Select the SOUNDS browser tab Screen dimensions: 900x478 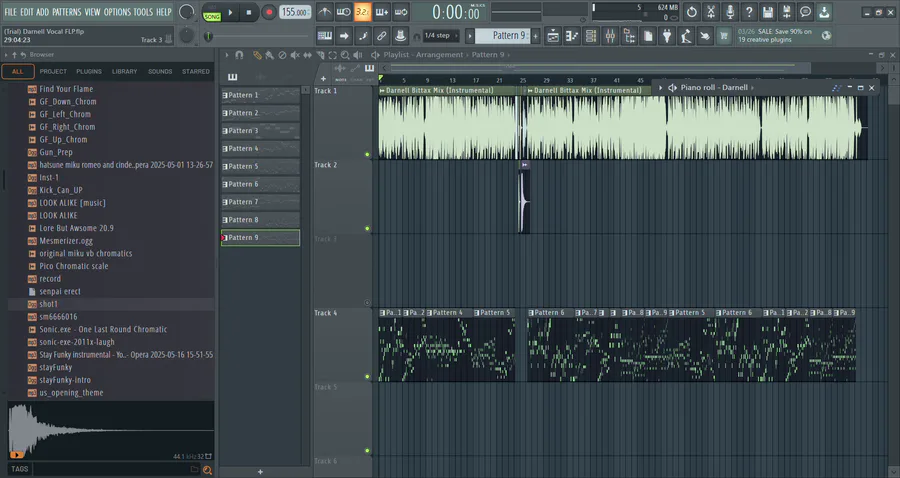[x=160, y=72]
